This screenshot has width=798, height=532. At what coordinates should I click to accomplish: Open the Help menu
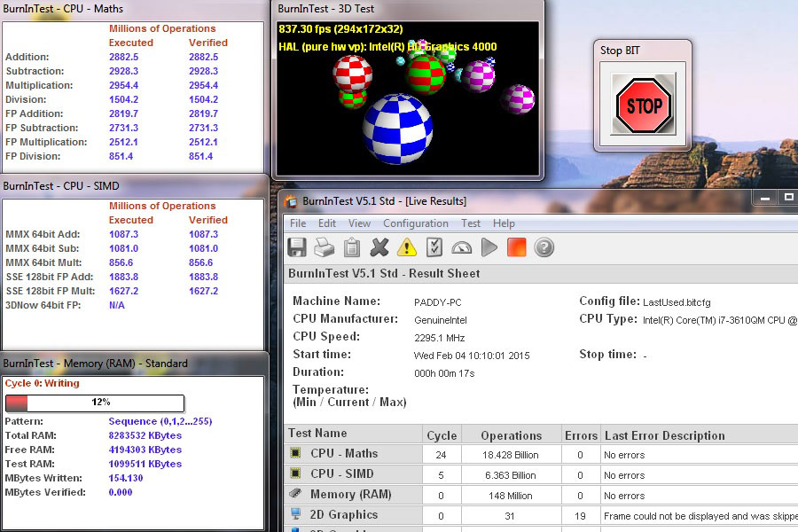point(504,223)
